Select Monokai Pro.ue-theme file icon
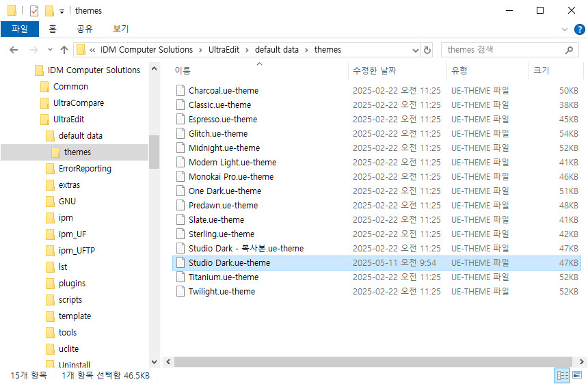588x384 pixels. point(181,176)
